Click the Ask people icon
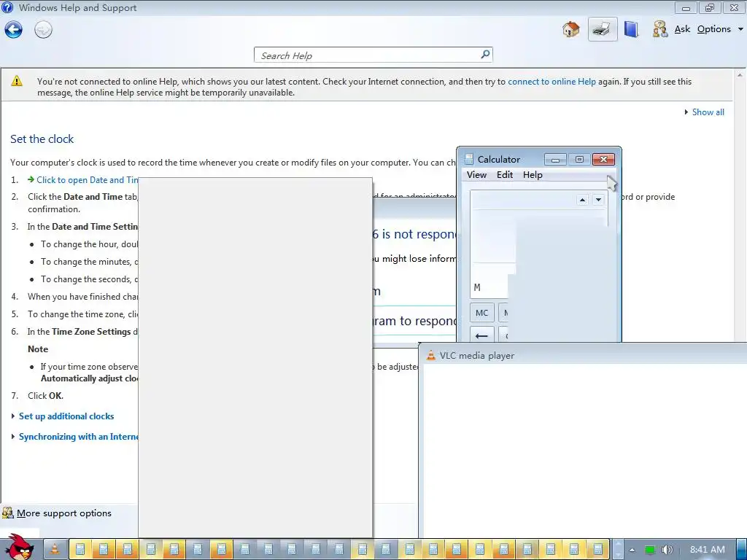The height and width of the screenshot is (560, 747). [x=660, y=29]
